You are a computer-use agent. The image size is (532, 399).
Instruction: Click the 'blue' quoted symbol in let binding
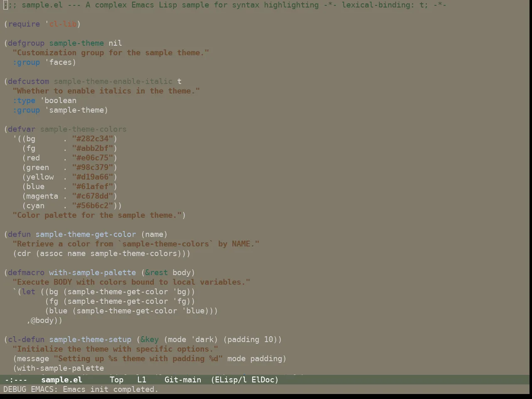[196, 311]
